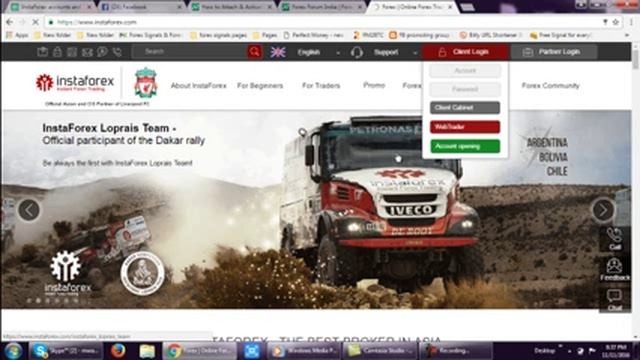This screenshot has width=640, height=360.
Task: Click the Call side widget
Action: coord(614,239)
